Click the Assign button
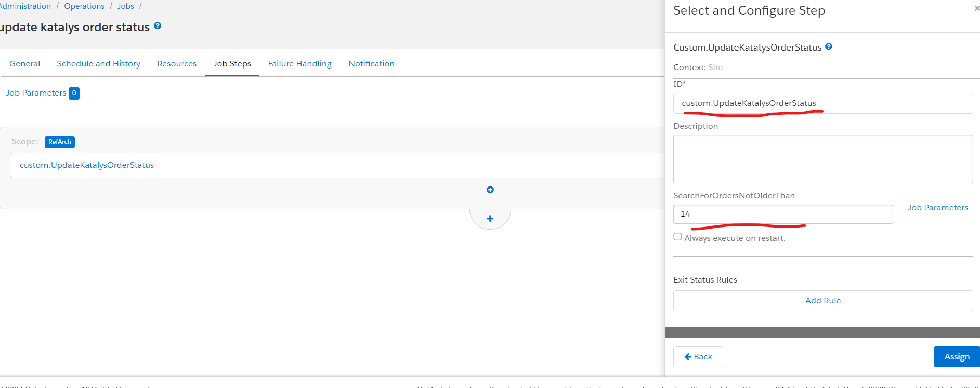Viewport: 980px width, 388px height. coord(956,357)
